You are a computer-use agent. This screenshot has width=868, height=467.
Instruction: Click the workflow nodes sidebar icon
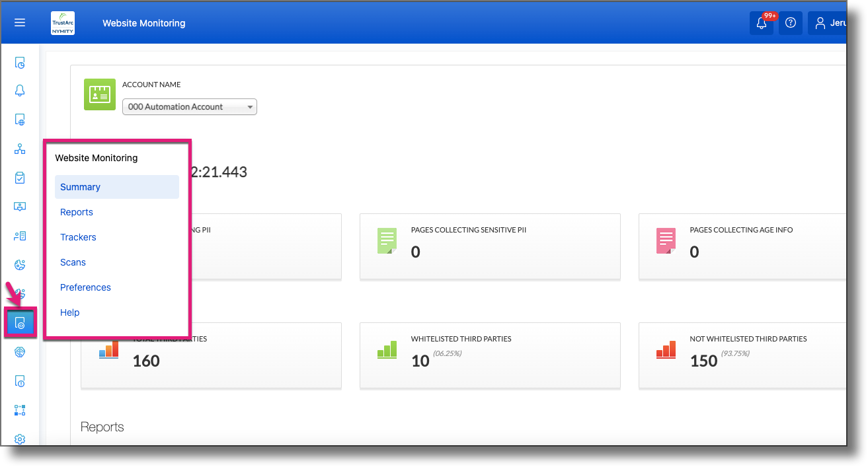(x=20, y=410)
